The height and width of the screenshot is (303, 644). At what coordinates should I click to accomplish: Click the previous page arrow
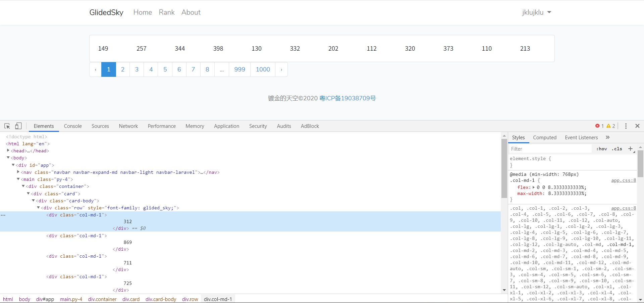pos(96,69)
